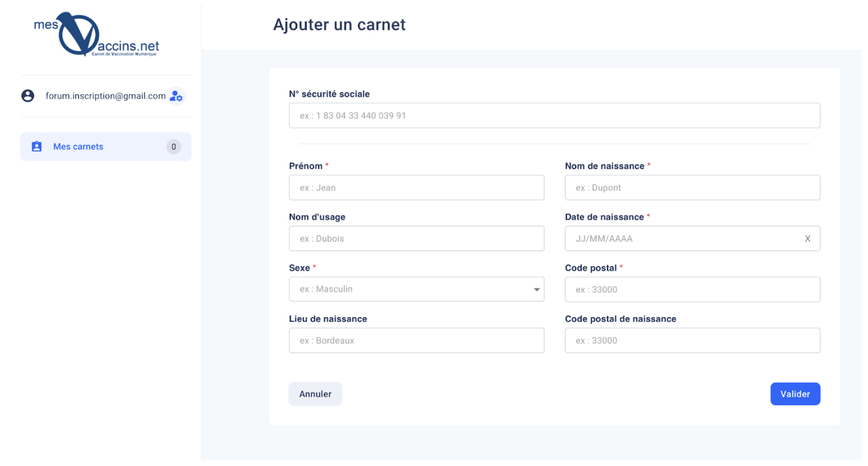This screenshot has width=868, height=466.
Task: Open account settings icon next to email
Action: (176, 96)
